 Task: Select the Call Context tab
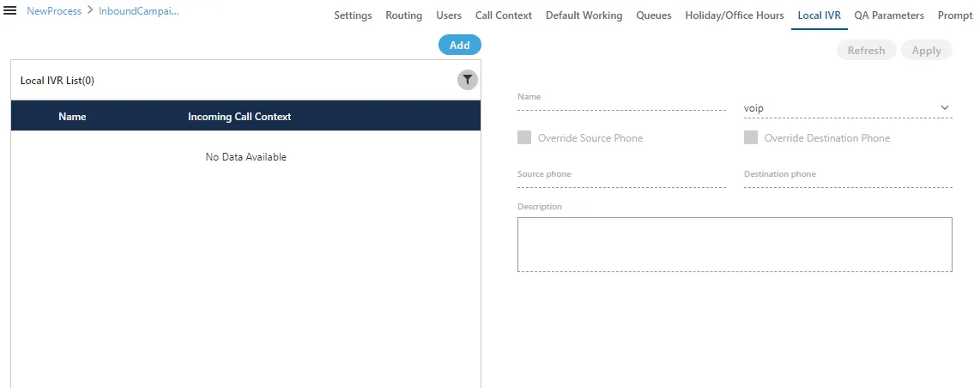[504, 15]
